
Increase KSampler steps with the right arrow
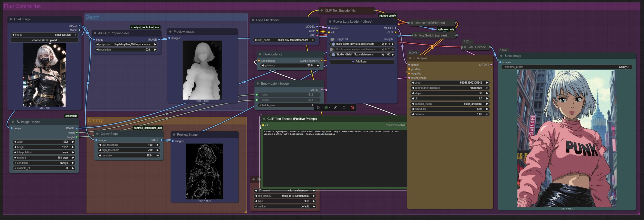pyautogui.click(x=487, y=93)
